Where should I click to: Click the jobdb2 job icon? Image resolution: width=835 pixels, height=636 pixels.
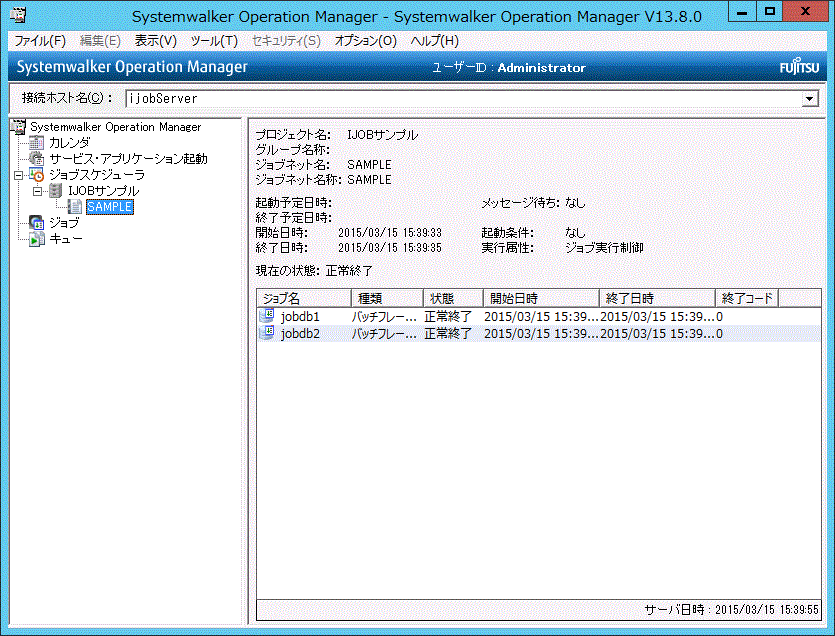tap(267, 333)
